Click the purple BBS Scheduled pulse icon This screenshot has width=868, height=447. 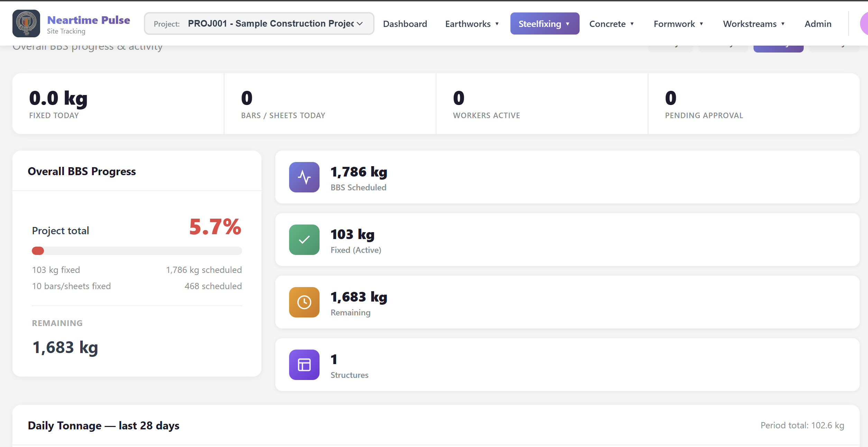click(x=304, y=177)
